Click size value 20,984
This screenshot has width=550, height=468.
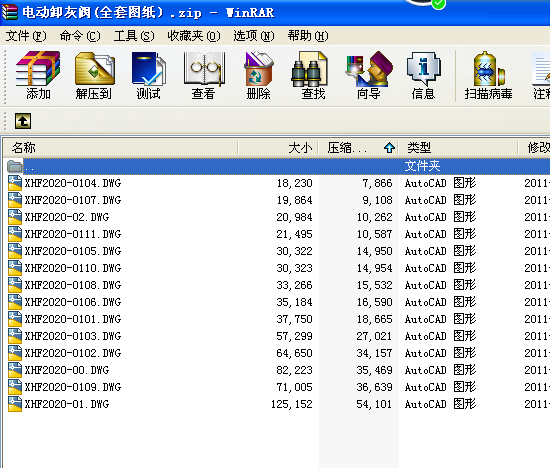click(294, 217)
